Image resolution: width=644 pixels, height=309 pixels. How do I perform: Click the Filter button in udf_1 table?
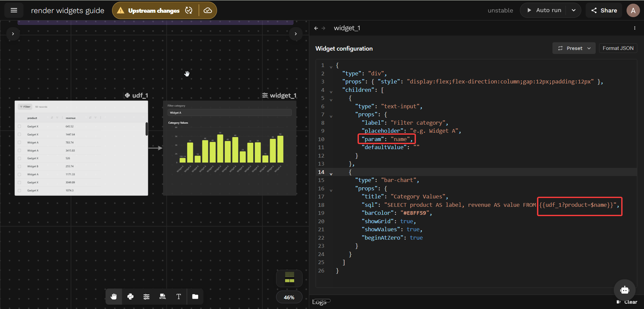point(25,107)
